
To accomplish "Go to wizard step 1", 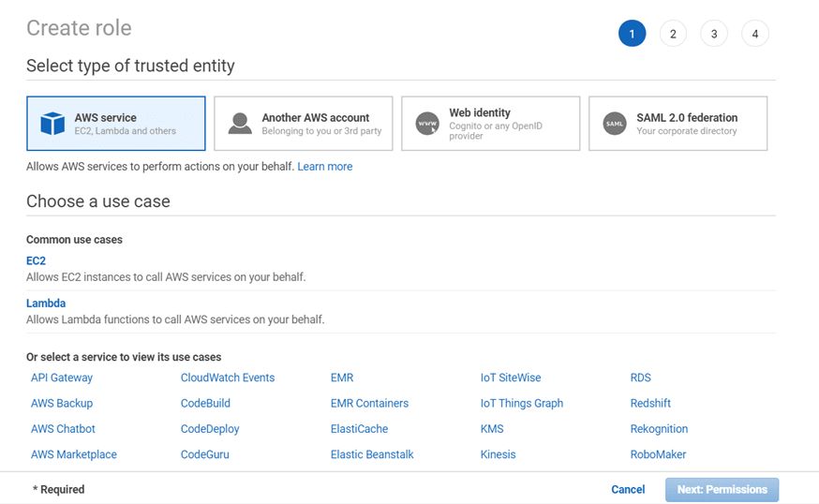I will point(632,34).
